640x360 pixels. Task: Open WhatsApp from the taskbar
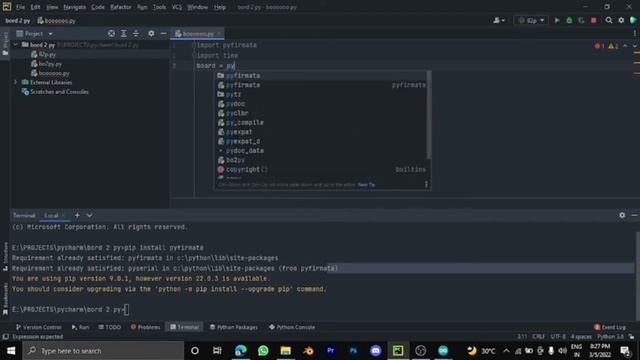pyautogui.click(x=263, y=351)
